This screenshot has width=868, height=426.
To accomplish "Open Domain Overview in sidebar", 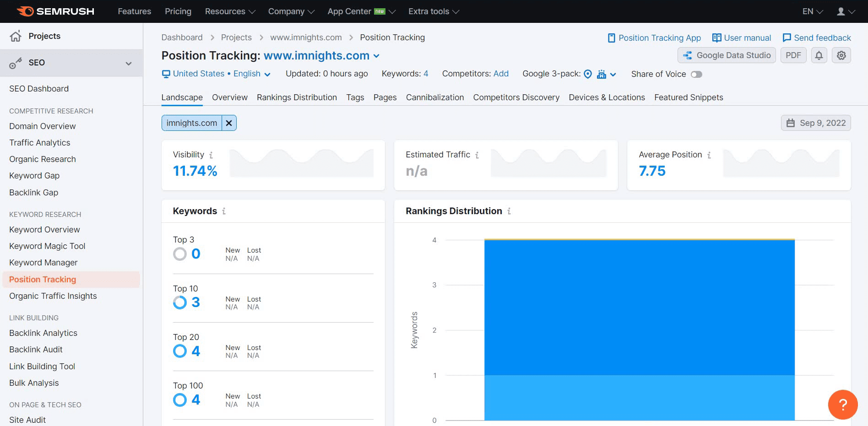I will tap(43, 126).
